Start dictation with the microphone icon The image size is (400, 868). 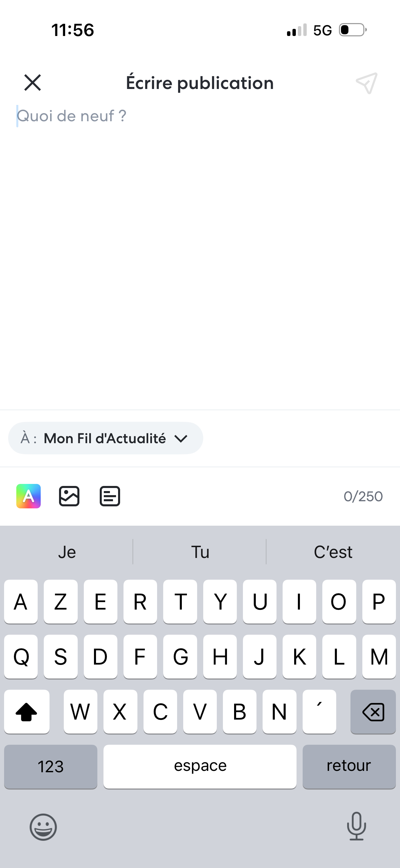pos(356,826)
